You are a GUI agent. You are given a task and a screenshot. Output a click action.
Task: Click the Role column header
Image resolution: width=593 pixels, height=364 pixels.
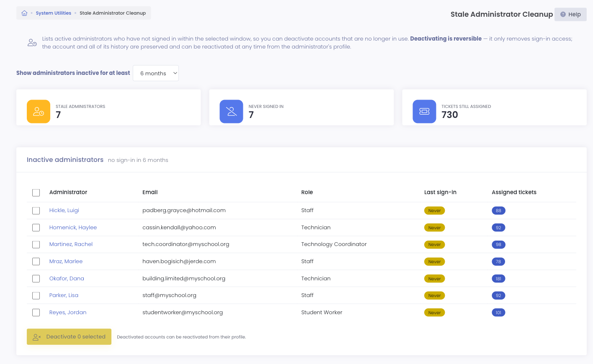(x=307, y=192)
